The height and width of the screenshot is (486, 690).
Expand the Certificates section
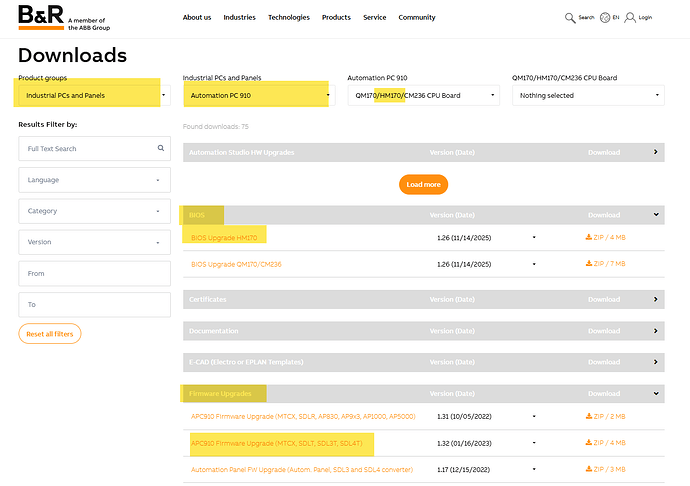point(656,299)
